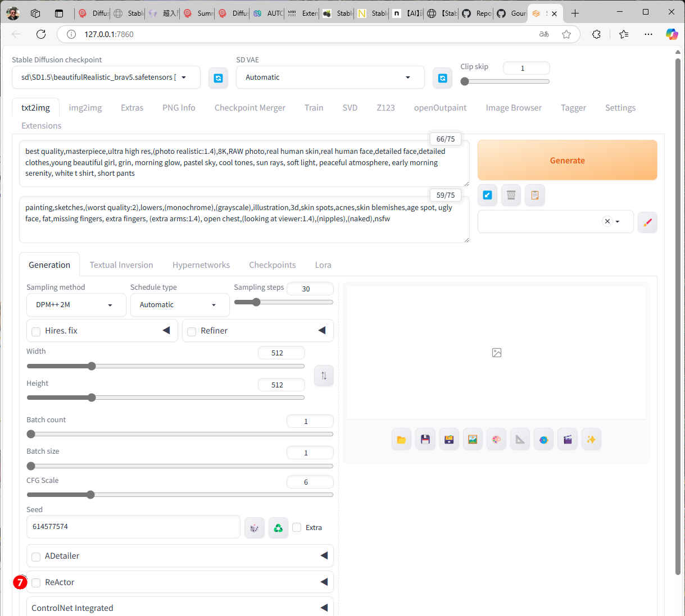Click the Generate button
The width and height of the screenshot is (685, 616).
(x=567, y=160)
